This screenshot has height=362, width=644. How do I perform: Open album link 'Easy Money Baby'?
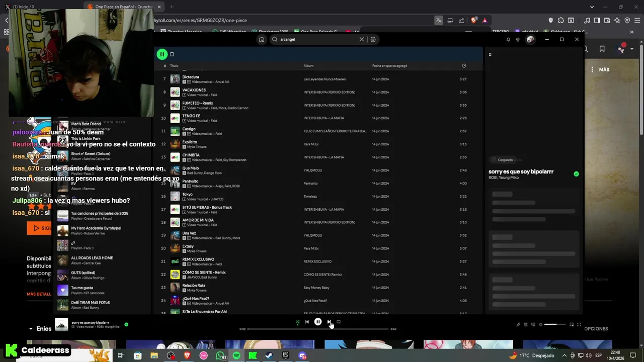[x=316, y=288]
